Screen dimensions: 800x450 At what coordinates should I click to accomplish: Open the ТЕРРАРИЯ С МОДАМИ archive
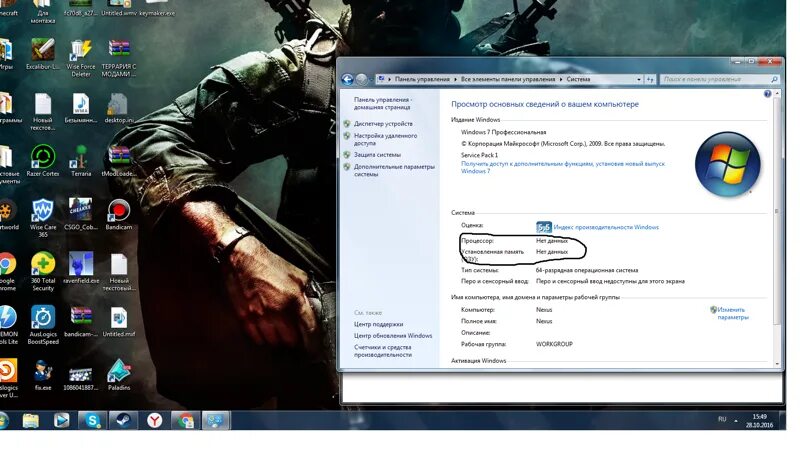[119, 58]
